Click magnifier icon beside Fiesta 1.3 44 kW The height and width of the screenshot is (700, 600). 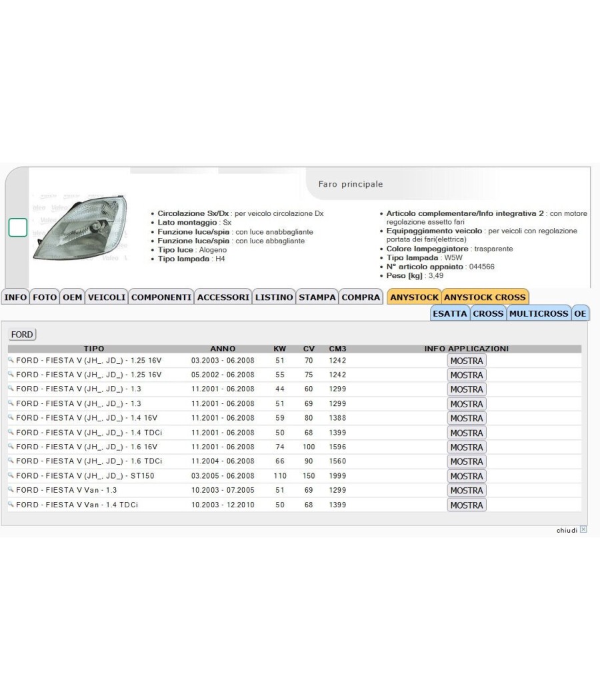point(11,389)
